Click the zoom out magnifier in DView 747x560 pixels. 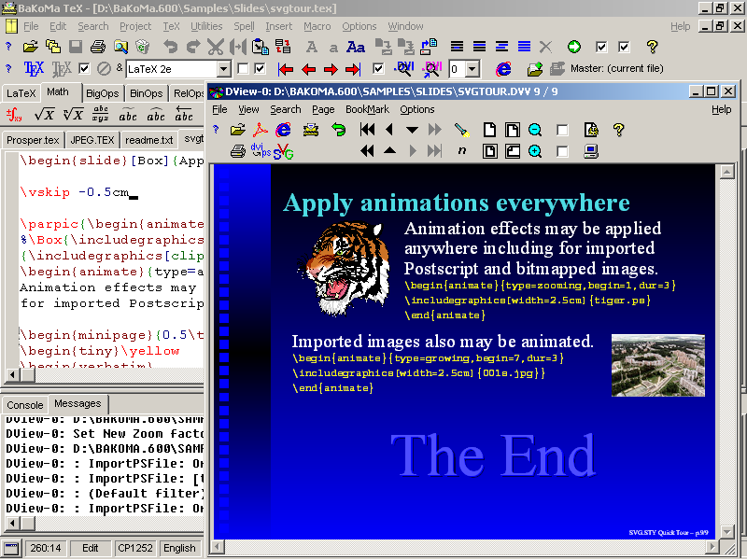tap(535, 130)
